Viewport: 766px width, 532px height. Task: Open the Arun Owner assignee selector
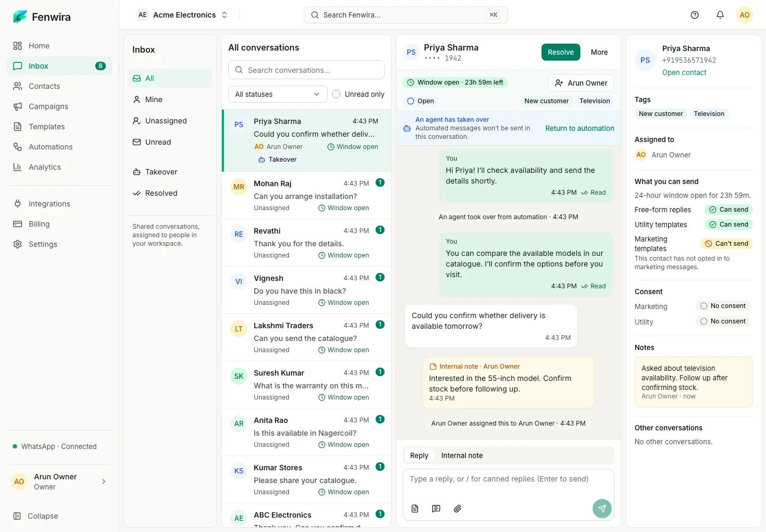tap(581, 83)
